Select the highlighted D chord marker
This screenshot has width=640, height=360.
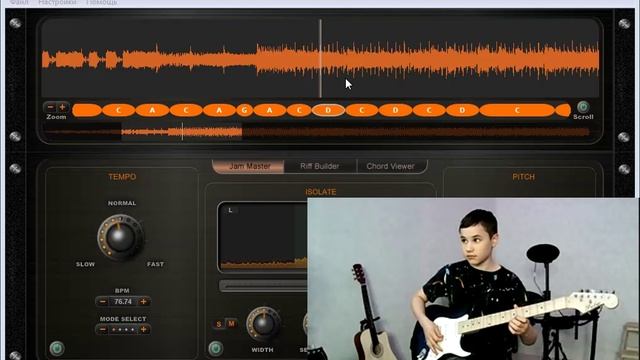click(x=328, y=110)
